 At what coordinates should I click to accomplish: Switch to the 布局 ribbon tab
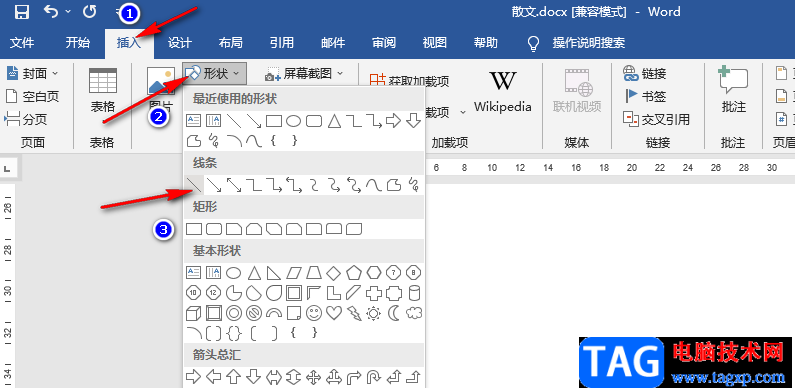231,43
